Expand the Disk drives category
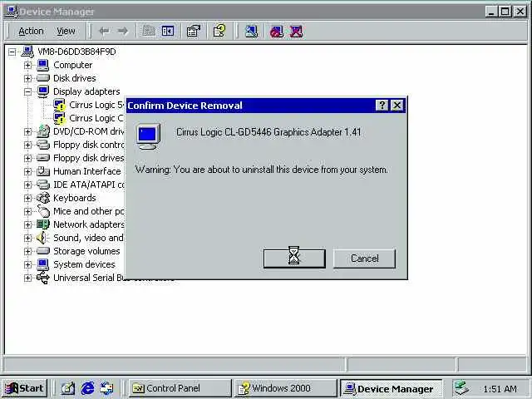This screenshot has height=399, width=532. [x=27, y=78]
